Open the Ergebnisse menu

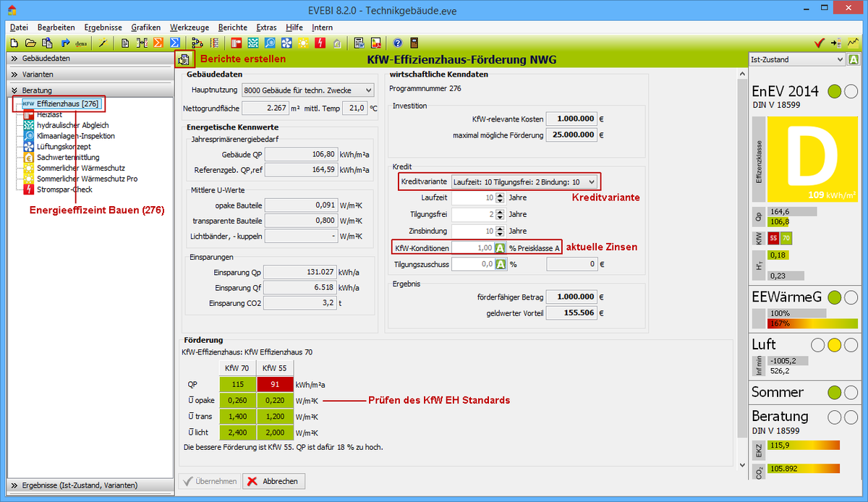coord(103,27)
